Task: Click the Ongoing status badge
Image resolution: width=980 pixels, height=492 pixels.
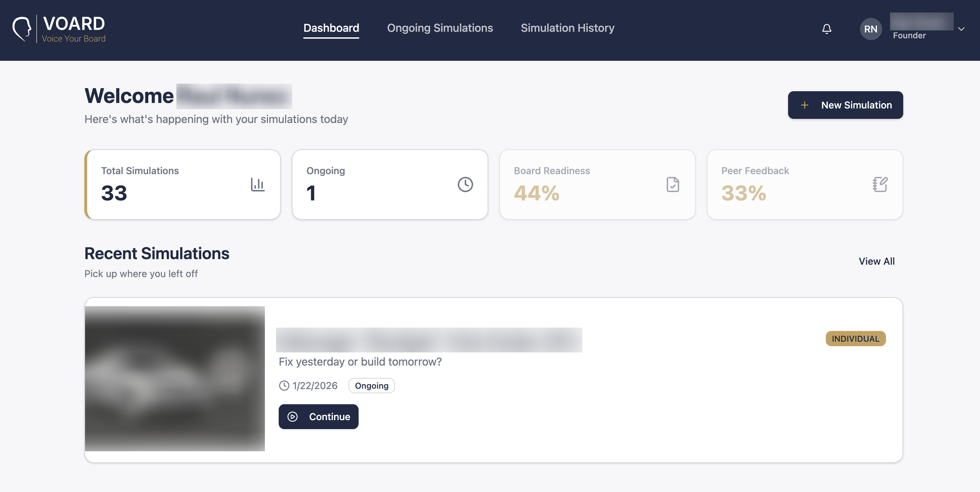Action: click(371, 386)
